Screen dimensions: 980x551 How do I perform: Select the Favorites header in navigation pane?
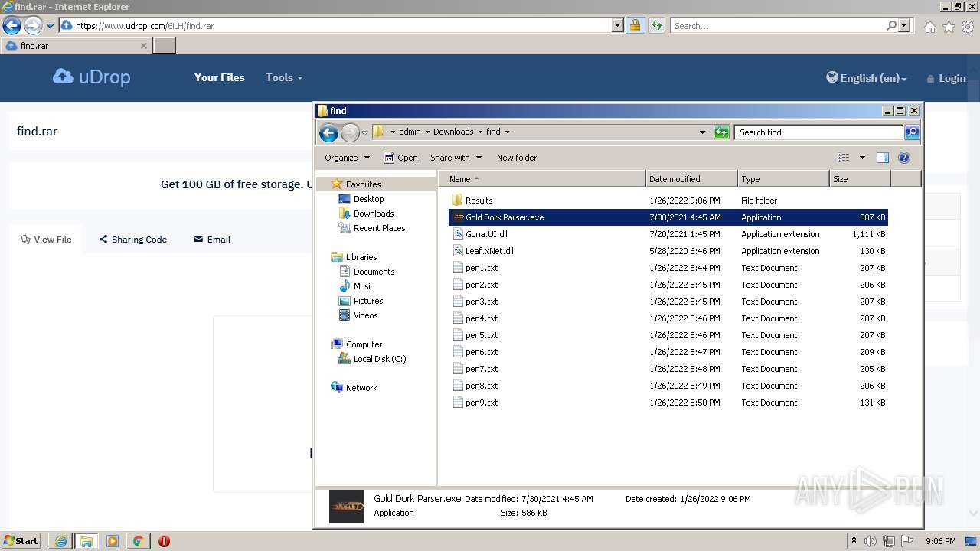point(363,184)
